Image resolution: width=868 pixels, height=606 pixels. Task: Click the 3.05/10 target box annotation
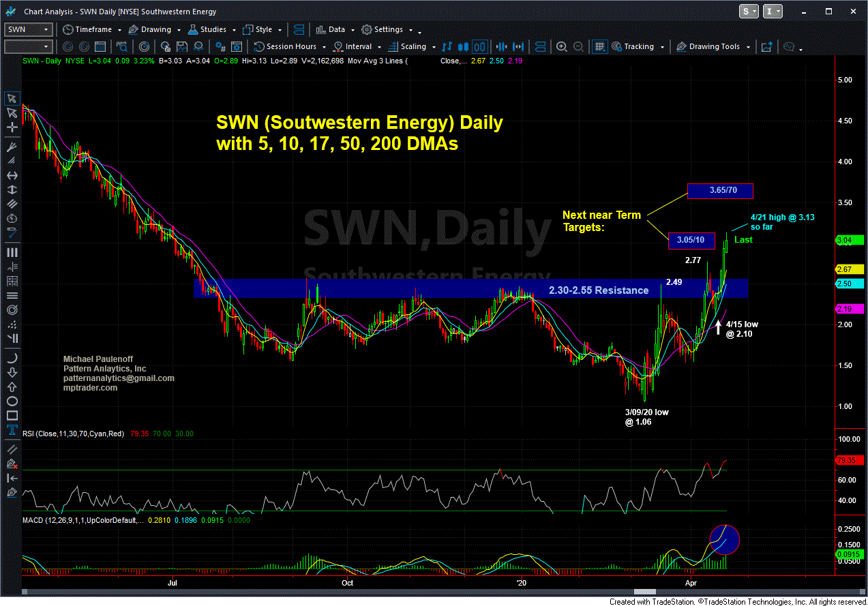[x=691, y=240]
